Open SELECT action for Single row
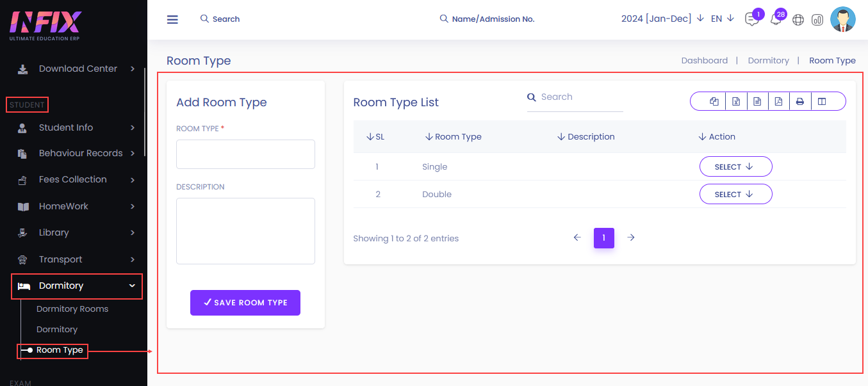The image size is (868, 386). (735, 166)
